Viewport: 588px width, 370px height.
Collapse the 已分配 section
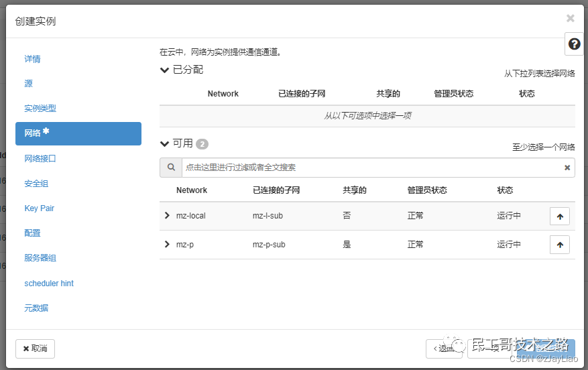164,70
